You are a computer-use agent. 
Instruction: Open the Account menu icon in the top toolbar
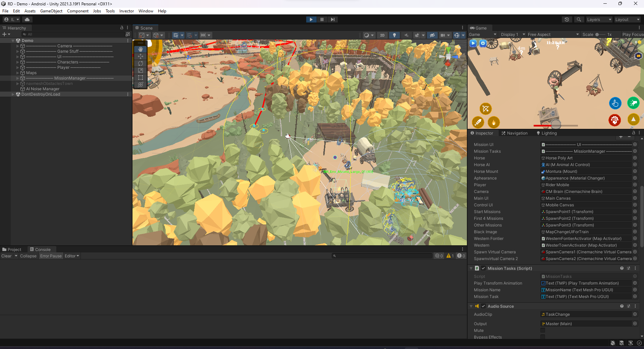(x=11, y=19)
